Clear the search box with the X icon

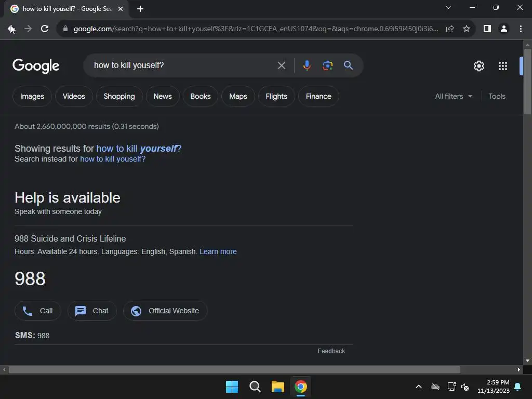pyautogui.click(x=282, y=65)
